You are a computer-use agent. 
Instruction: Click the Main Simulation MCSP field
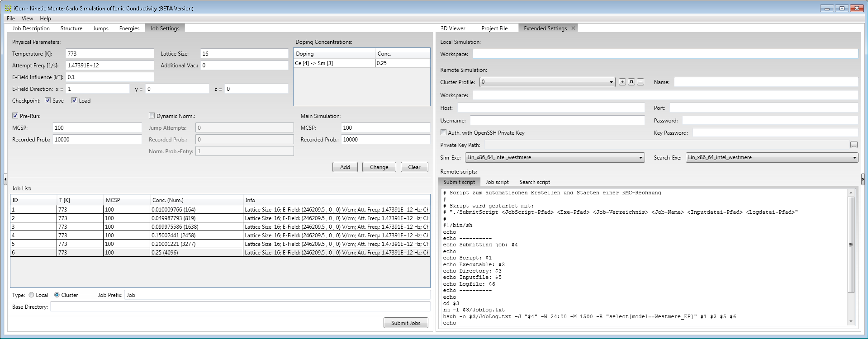tap(385, 127)
